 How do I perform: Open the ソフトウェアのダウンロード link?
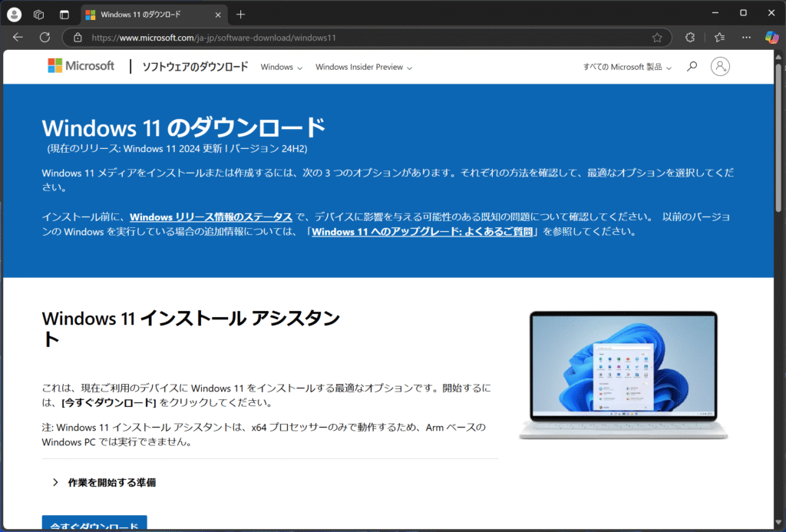click(x=195, y=67)
